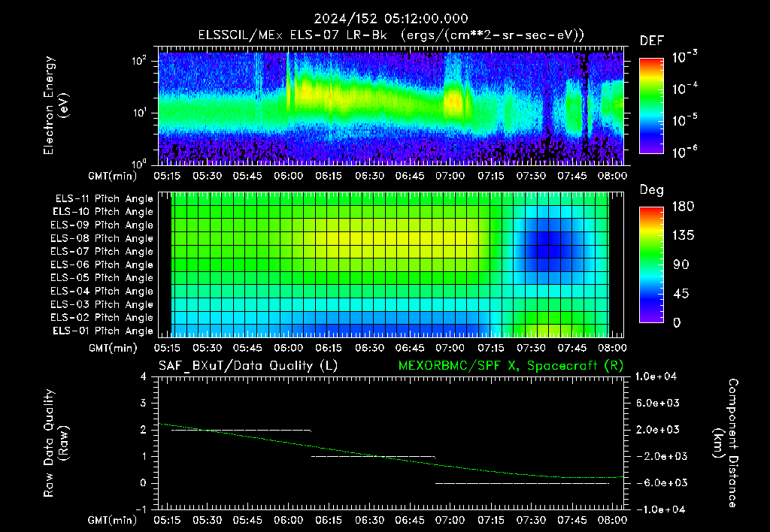The image size is (770, 532).
Task: Click 07:00 tick under the electron spectrogram
Action: 450,176
